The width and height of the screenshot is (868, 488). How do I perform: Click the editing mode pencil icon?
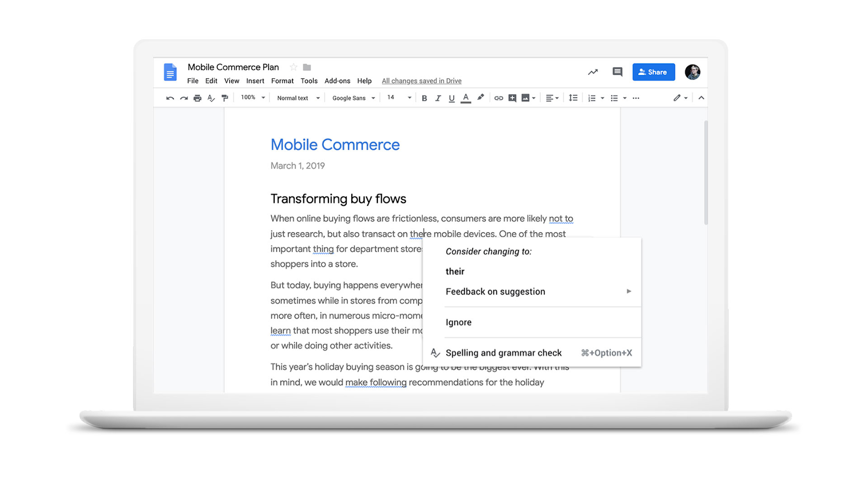pos(677,98)
